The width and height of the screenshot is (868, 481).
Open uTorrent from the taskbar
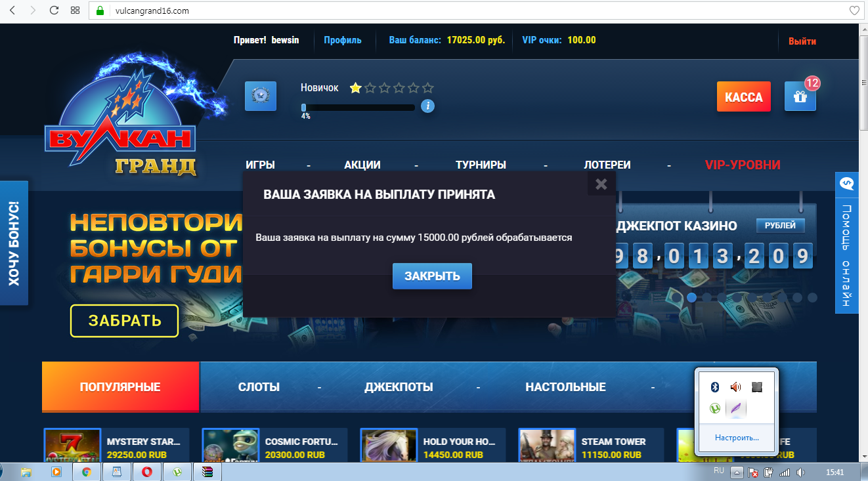click(177, 472)
